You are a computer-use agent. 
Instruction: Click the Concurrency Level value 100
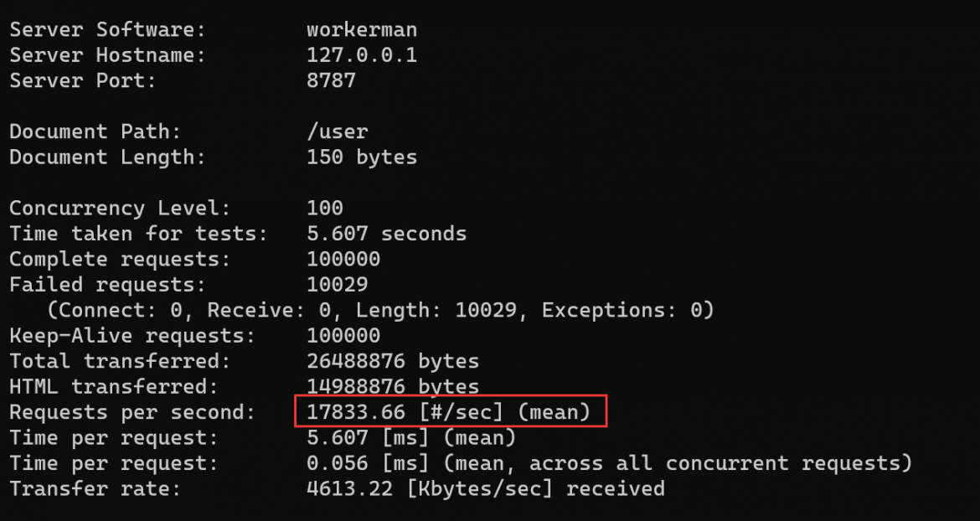[325, 208]
